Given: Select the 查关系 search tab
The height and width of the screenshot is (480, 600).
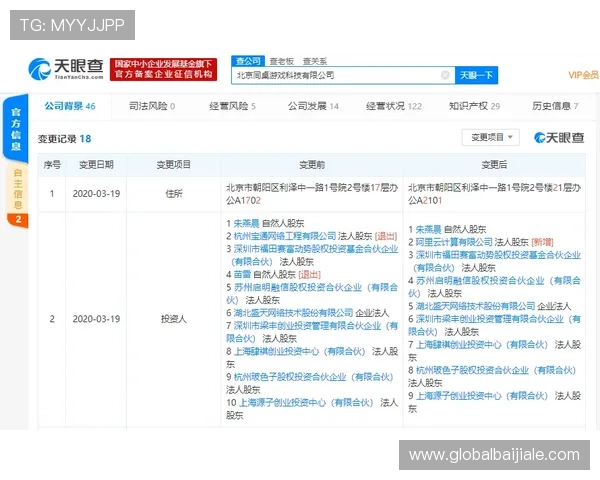Looking at the screenshot, I should click(x=315, y=61).
